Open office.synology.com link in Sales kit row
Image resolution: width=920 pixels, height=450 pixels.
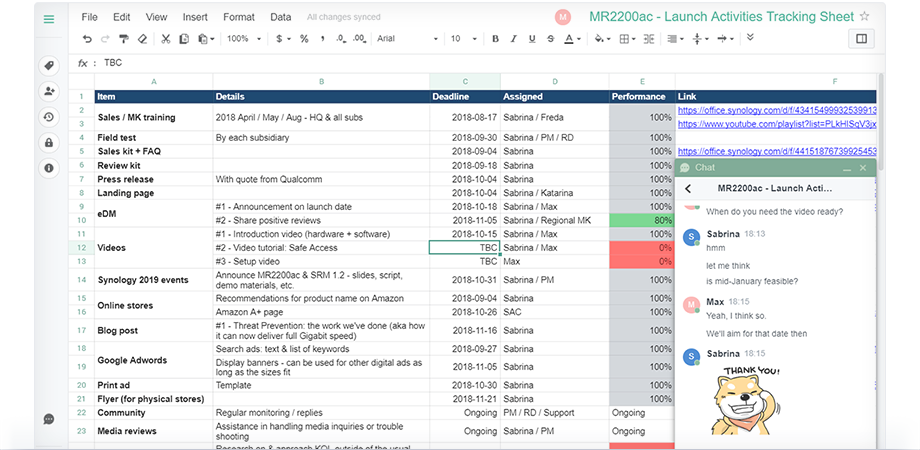(777, 151)
